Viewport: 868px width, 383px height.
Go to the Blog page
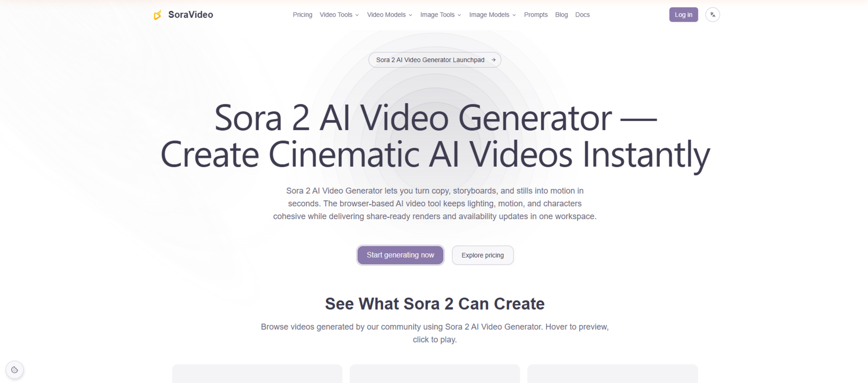[561, 15]
